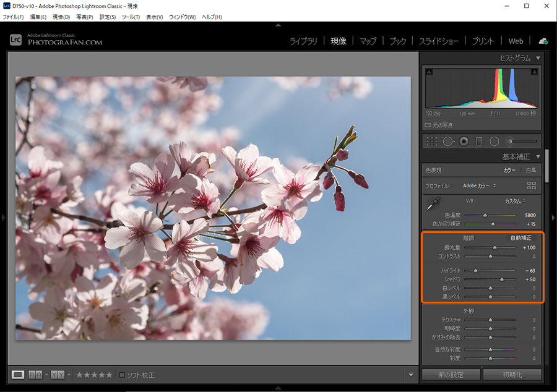The height and width of the screenshot is (392, 557).
Task: Open the Adobe カラー profile dropdown
Action: (479, 185)
